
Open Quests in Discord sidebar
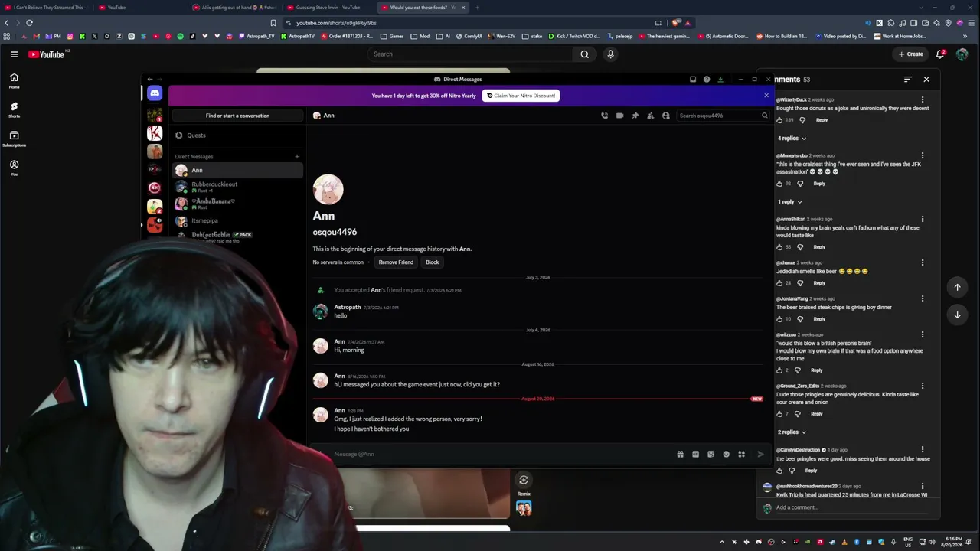[x=237, y=135]
